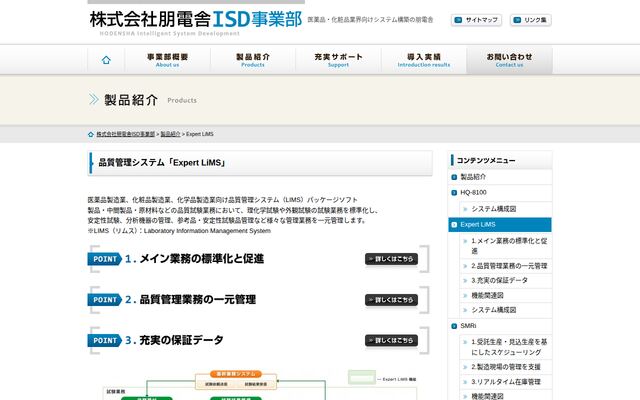Open HQ-8100 in the sidebar menu
The image size is (640, 400).
click(473, 193)
